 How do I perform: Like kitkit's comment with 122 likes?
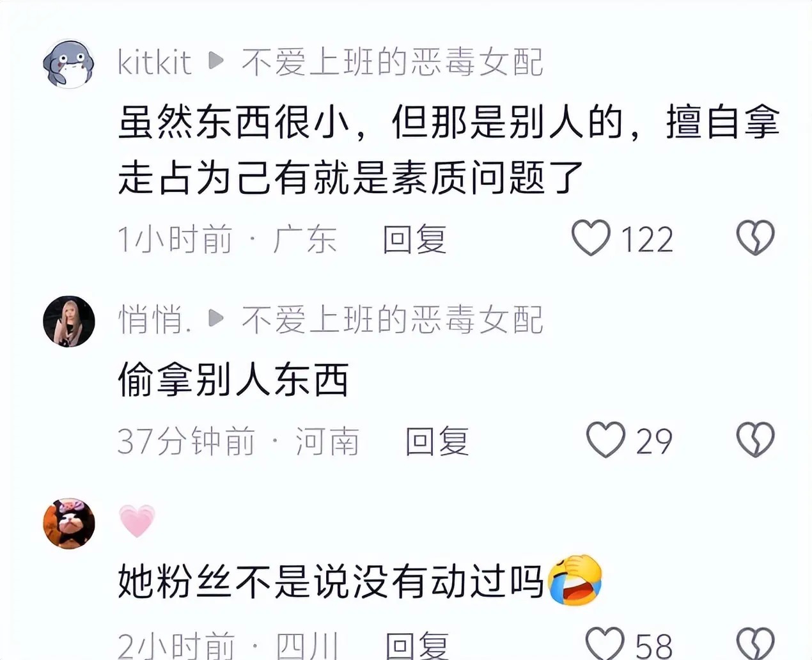(590, 238)
